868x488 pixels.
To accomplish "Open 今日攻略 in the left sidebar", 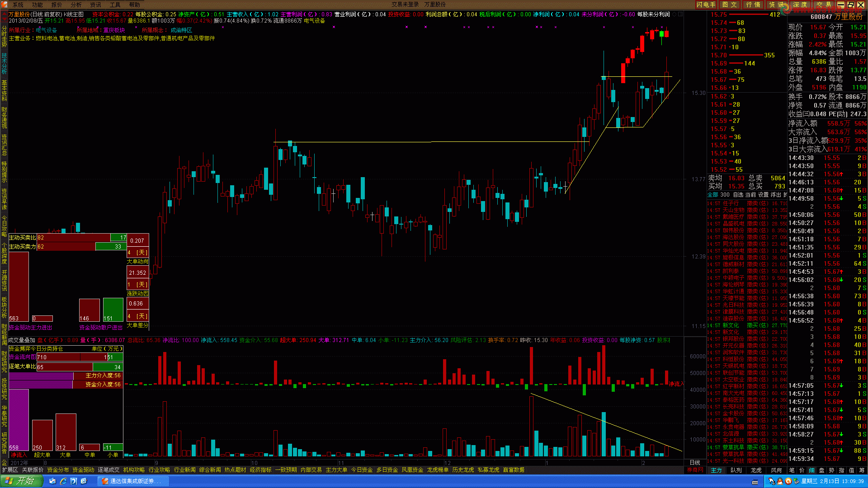I will pyautogui.click(x=4, y=226).
